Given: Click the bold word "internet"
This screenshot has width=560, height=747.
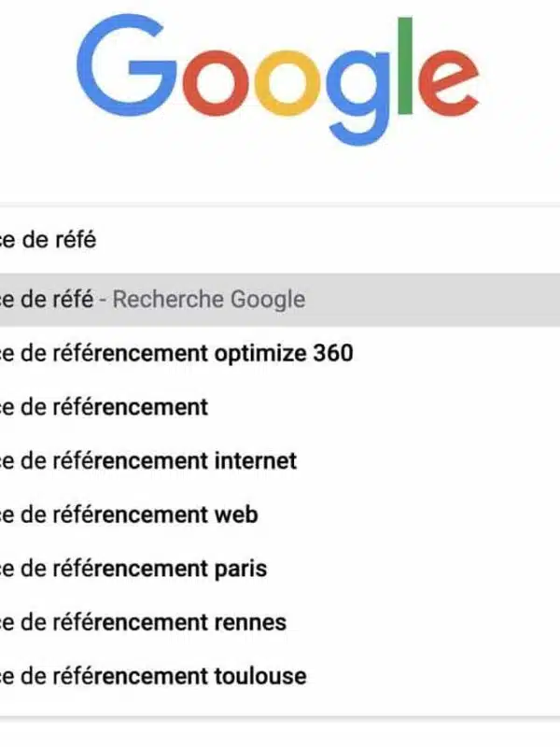Looking at the screenshot, I should pyautogui.click(x=256, y=460).
